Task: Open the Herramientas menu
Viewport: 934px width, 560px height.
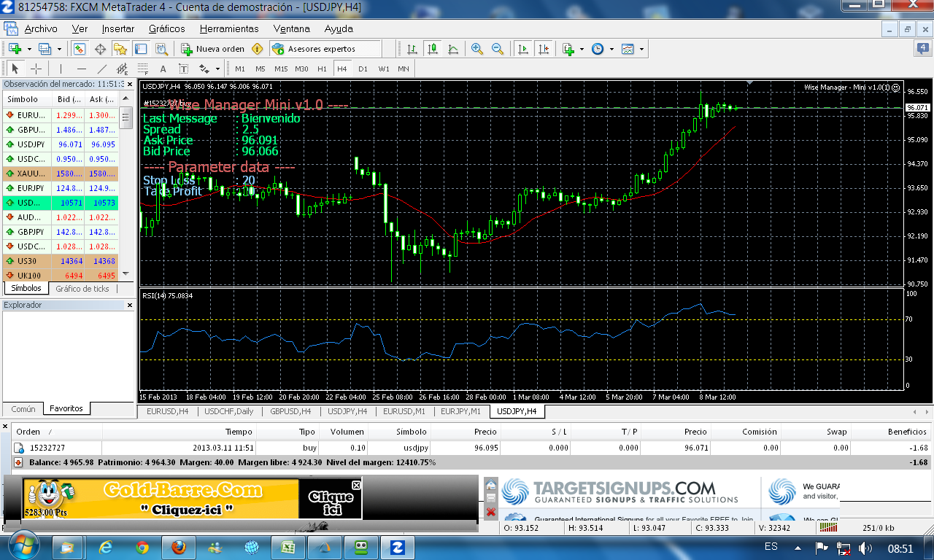Action: [x=229, y=28]
